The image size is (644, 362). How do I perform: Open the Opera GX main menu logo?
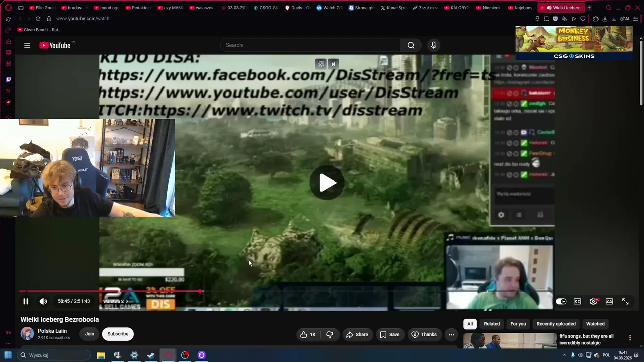click(x=8, y=8)
